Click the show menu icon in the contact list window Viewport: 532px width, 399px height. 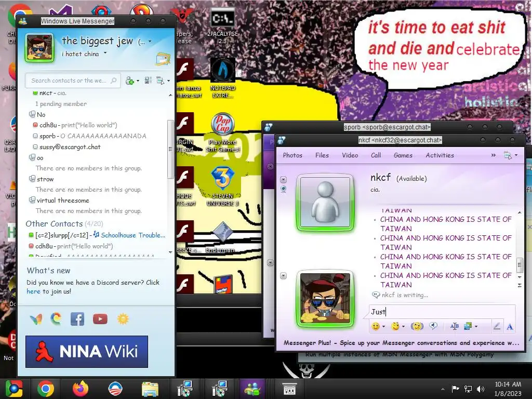160,81
